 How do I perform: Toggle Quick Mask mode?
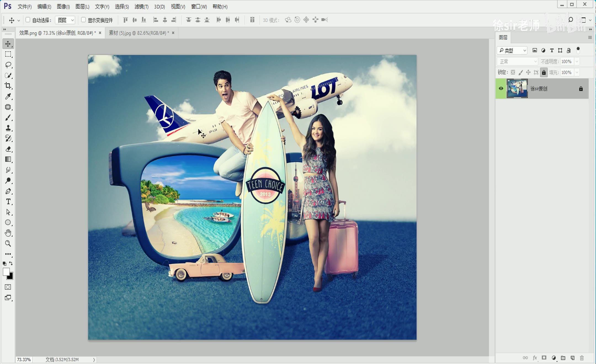click(x=8, y=287)
